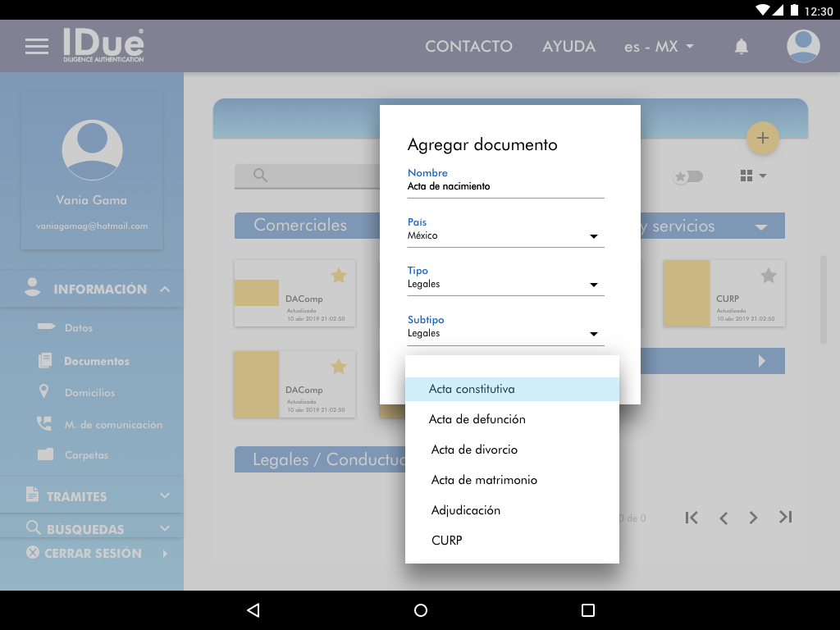The height and width of the screenshot is (630, 840).
Task: Open the hamburger navigation menu
Action: tap(37, 47)
